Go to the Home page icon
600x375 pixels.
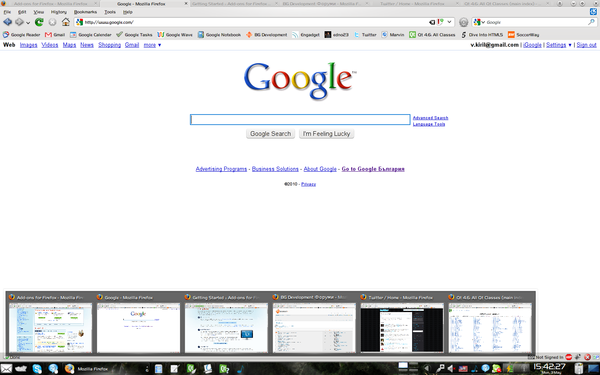click(66, 22)
